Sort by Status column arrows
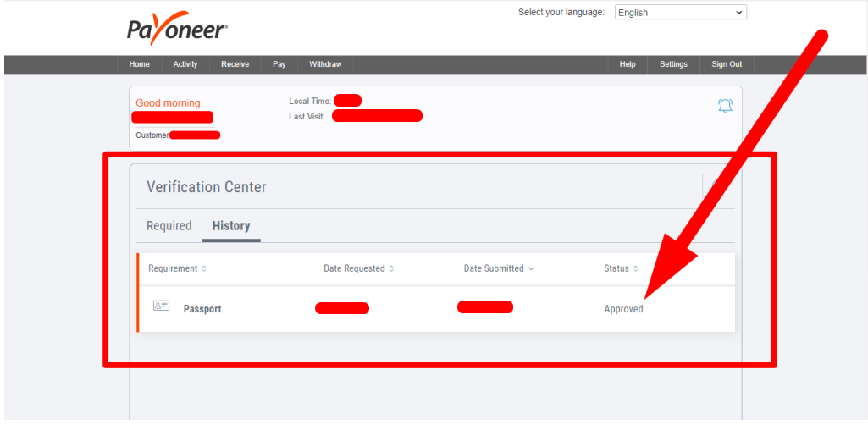 tap(636, 269)
